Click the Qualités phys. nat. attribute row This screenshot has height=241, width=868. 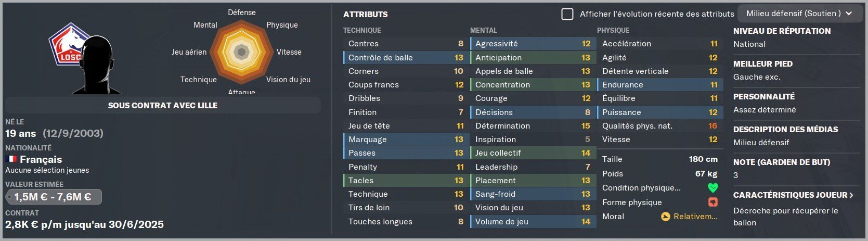(658, 125)
